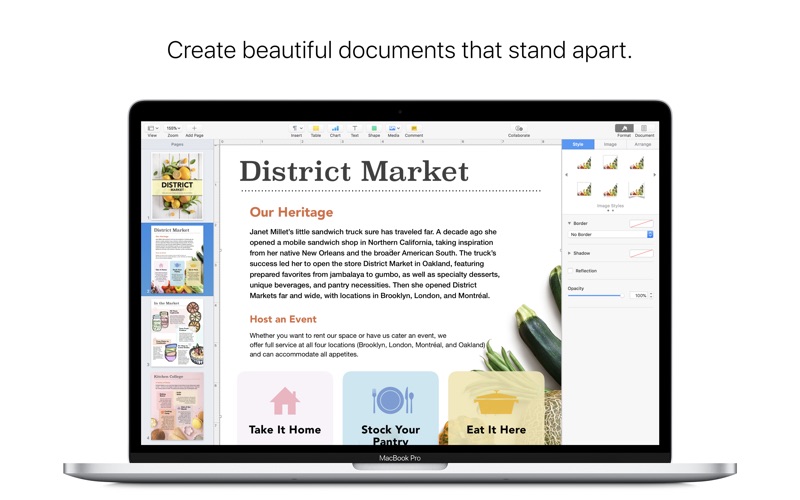The height and width of the screenshot is (500, 800).
Task: Toggle the Document inspector button
Action: [x=644, y=129]
